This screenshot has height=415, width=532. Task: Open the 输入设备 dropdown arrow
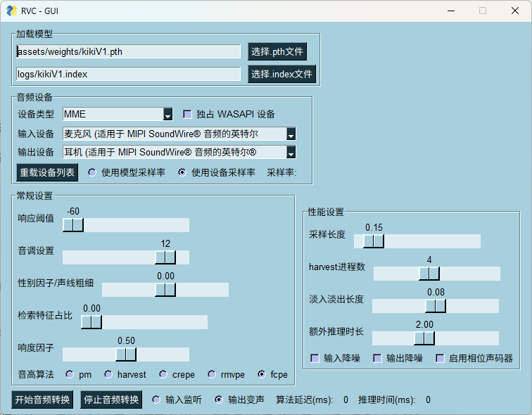(x=291, y=134)
